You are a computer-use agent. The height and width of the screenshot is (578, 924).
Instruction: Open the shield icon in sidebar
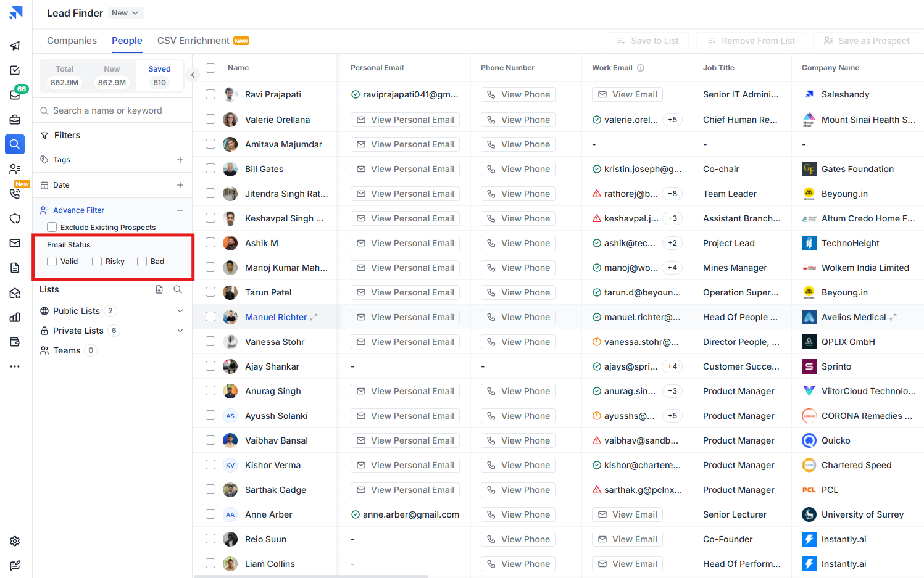15,218
